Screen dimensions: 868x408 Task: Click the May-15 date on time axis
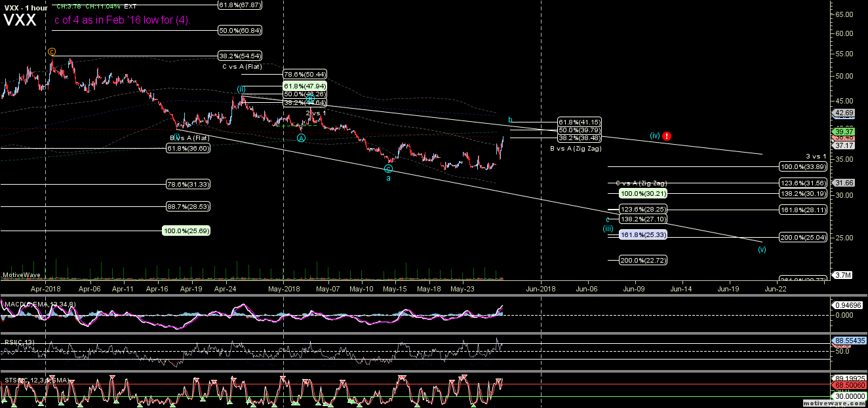coord(395,287)
